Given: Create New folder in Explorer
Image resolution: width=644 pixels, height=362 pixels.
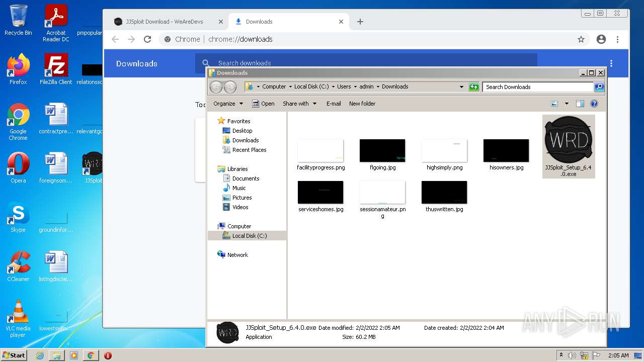Looking at the screenshot, I should click(x=362, y=104).
